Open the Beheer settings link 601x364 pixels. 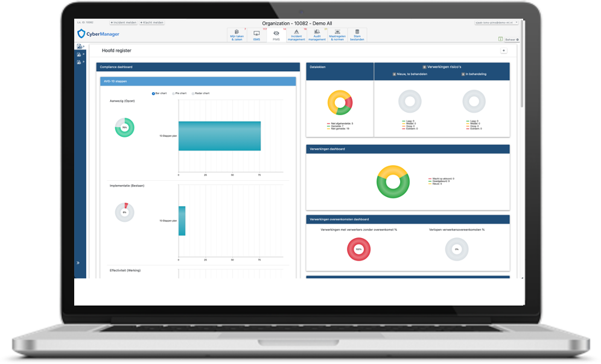coord(510,39)
